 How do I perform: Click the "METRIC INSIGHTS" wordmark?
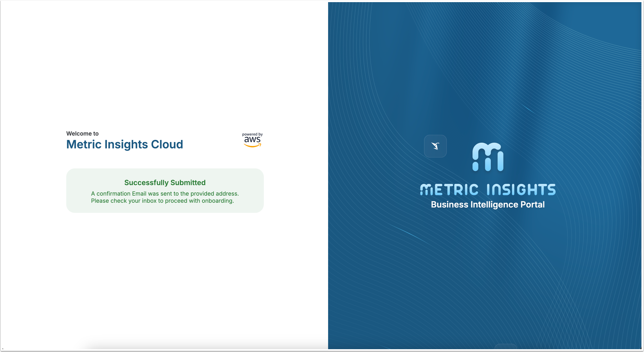click(488, 190)
